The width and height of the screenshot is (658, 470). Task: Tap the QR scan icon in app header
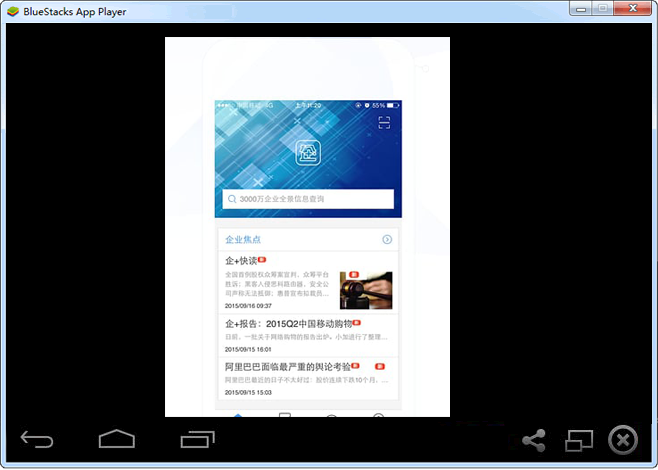[x=384, y=123]
